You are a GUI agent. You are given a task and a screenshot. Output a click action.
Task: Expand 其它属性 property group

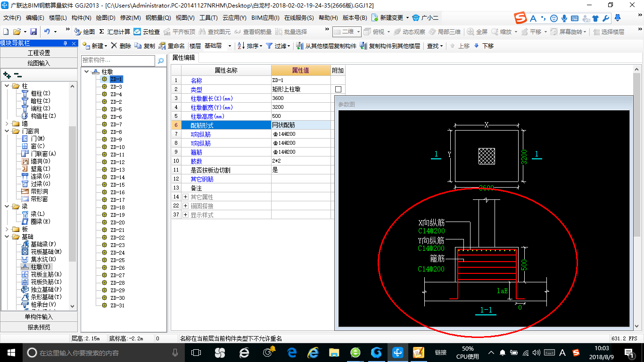coord(185,197)
